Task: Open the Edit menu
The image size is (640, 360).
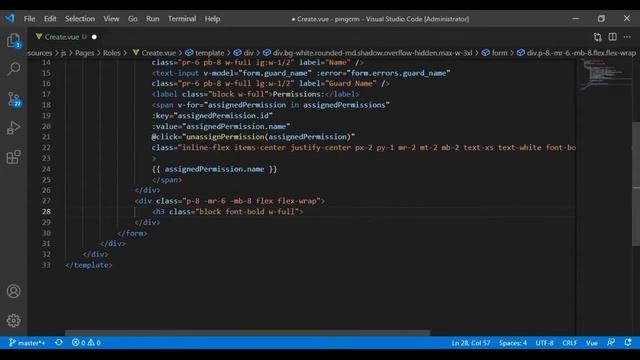Action: tap(50, 19)
